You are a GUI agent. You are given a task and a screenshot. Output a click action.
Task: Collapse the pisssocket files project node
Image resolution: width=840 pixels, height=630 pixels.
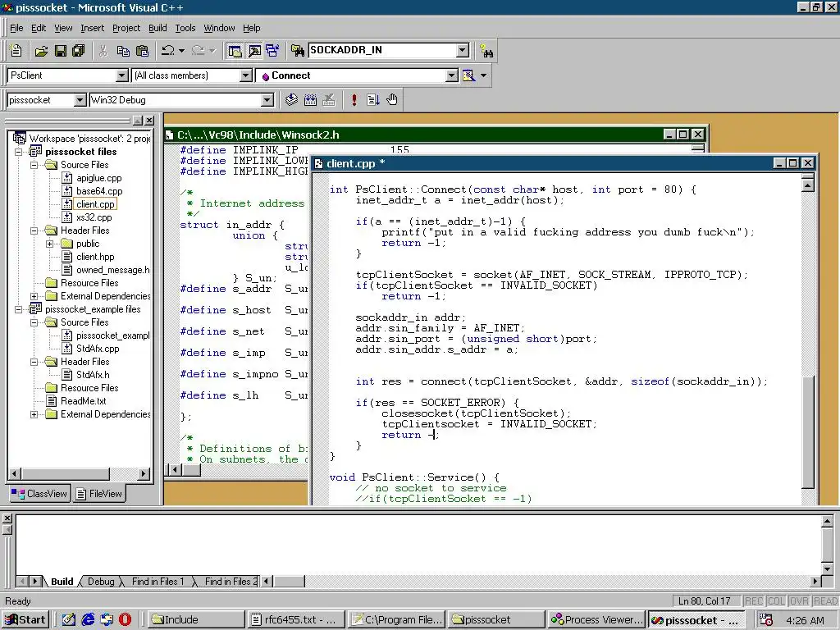point(19,152)
